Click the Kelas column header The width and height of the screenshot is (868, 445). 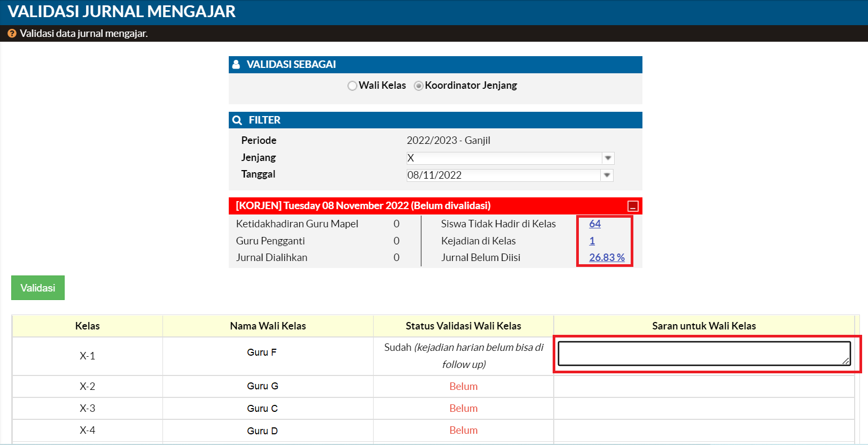coord(88,326)
